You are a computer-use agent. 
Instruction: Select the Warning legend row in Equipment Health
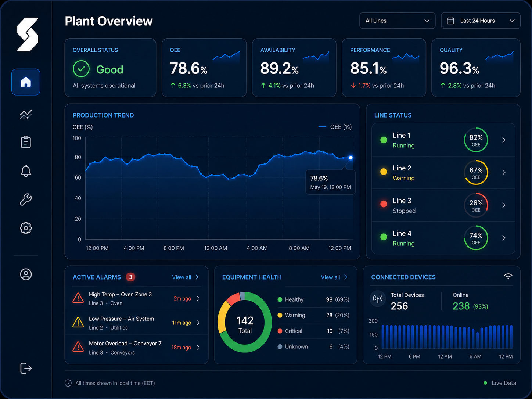(313, 315)
